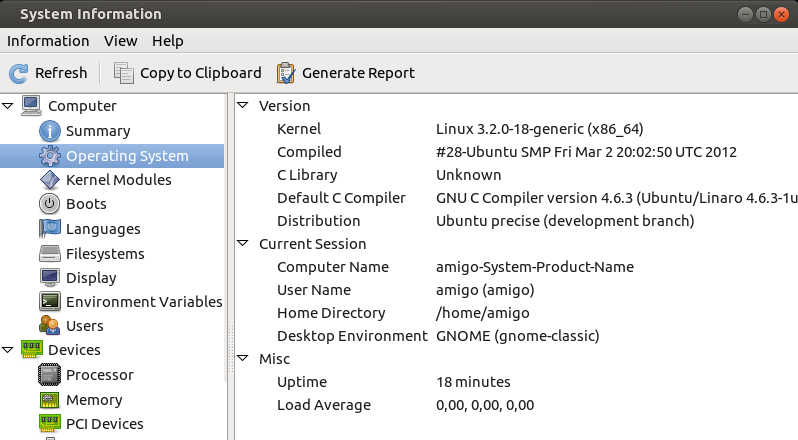This screenshot has width=798, height=440.
Task: Click the Devices circuit board icon
Action: (32, 349)
